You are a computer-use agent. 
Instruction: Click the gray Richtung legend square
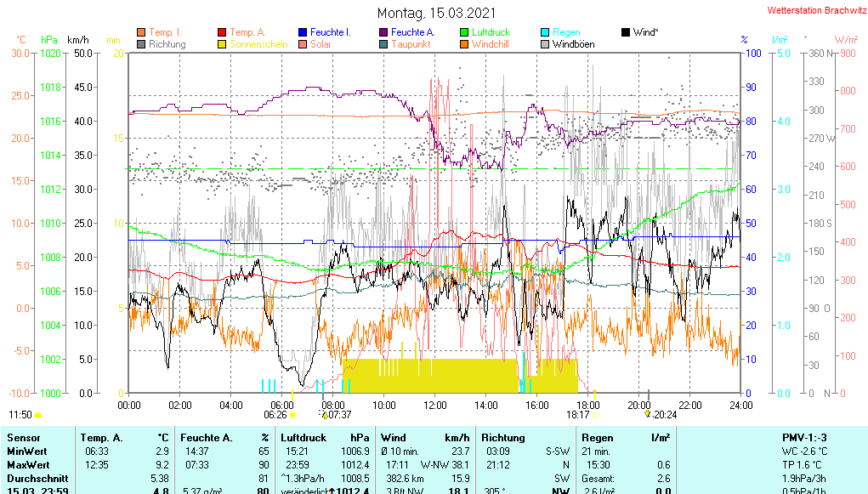[x=141, y=44]
